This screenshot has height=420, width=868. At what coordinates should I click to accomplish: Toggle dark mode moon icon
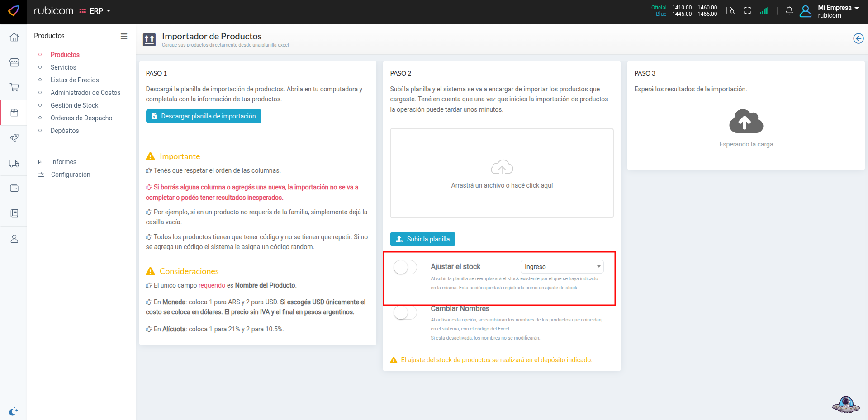click(13, 411)
